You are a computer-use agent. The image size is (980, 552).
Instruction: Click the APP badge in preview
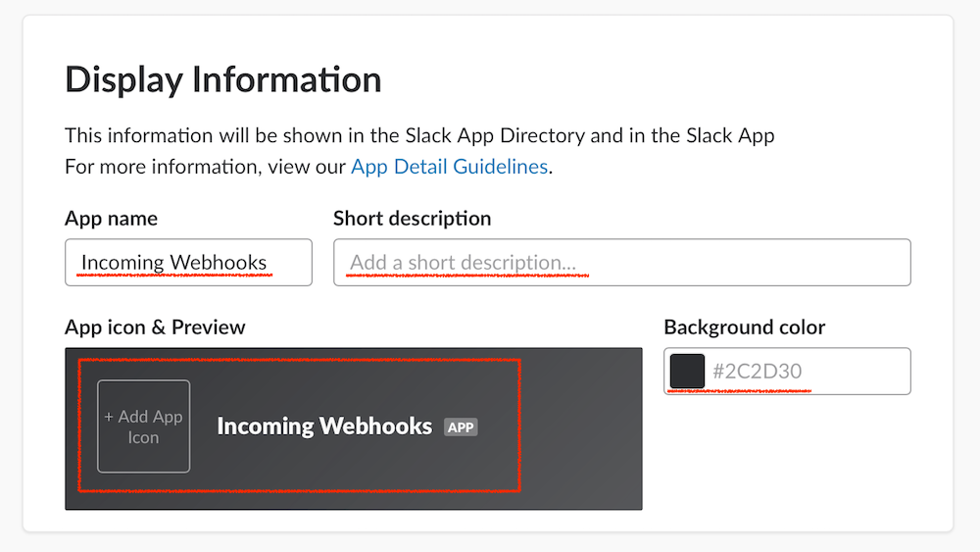[461, 427]
